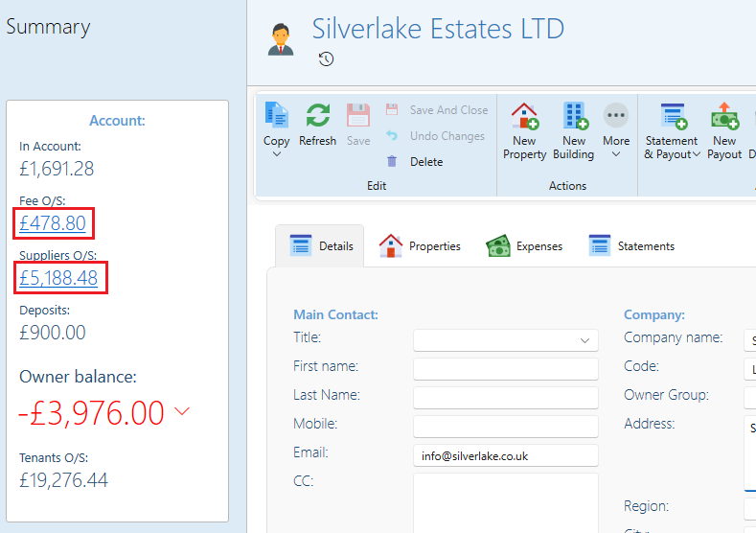The height and width of the screenshot is (533, 756).
Task: Select Undo Changes
Action: coord(435,136)
